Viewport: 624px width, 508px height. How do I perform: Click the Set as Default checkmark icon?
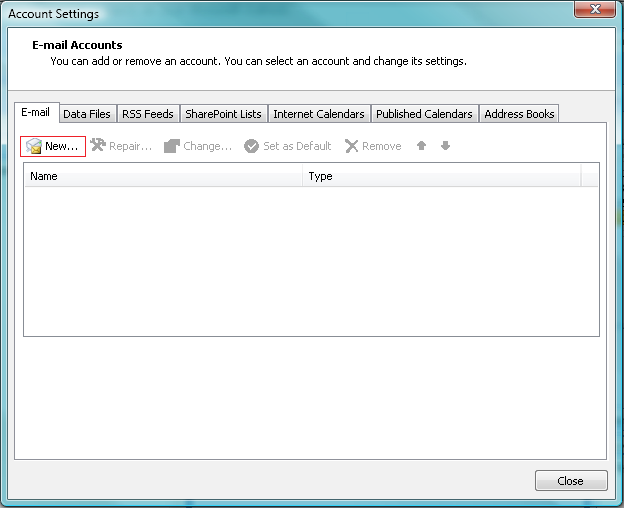[x=252, y=146]
